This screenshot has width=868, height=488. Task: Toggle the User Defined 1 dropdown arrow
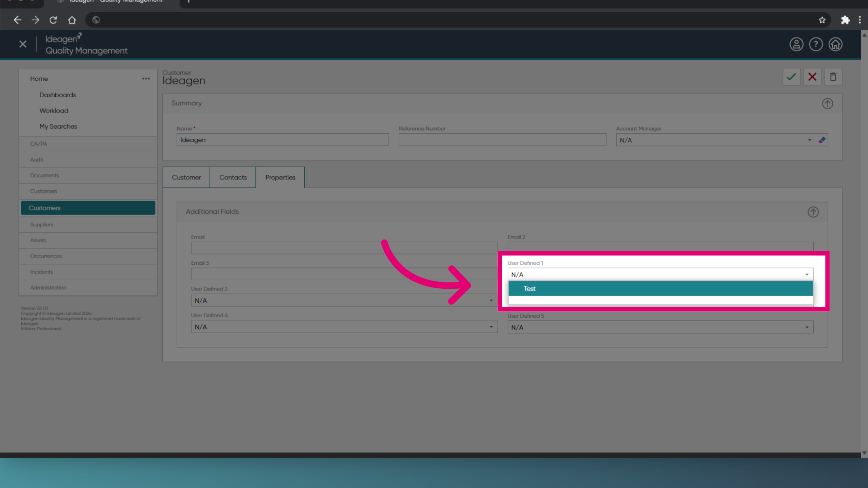807,275
